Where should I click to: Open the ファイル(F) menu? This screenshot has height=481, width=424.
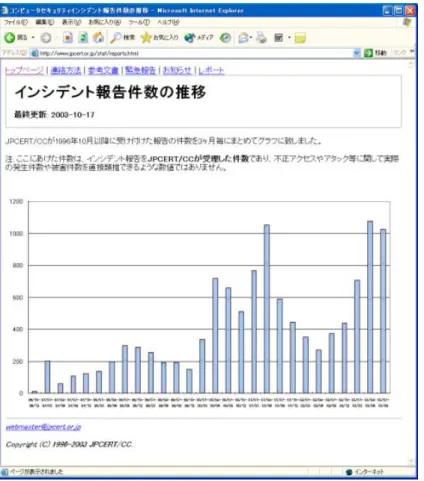(x=16, y=22)
